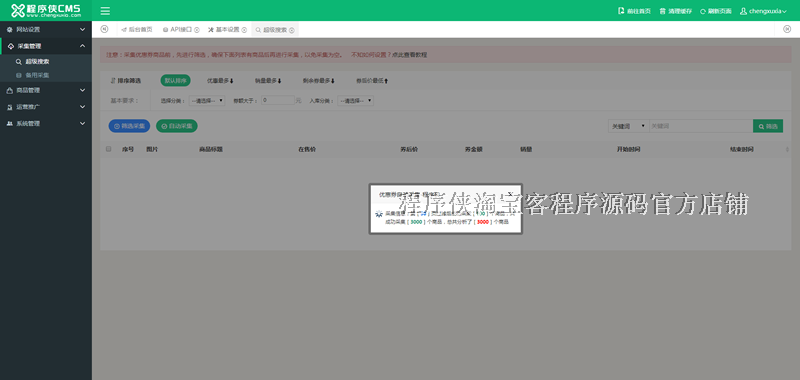
Task: Sort by 优惠最多
Action: [220, 81]
